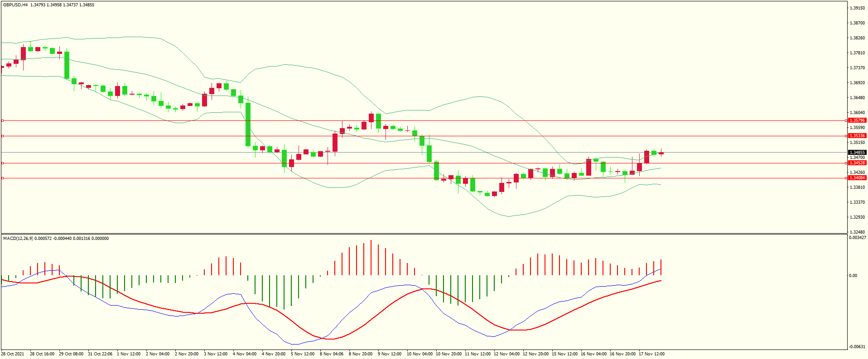Click the 1.33810 price axis label
The image size is (868, 359).
857,187
